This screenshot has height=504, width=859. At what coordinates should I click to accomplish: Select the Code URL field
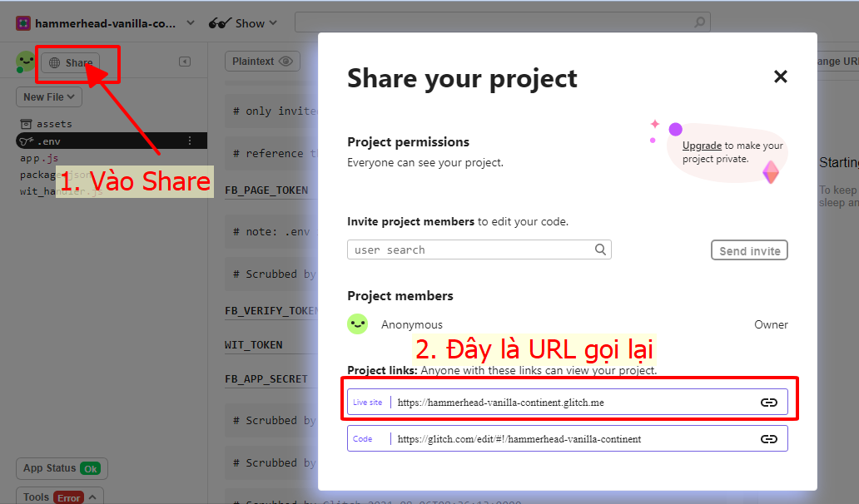click(x=568, y=439)
